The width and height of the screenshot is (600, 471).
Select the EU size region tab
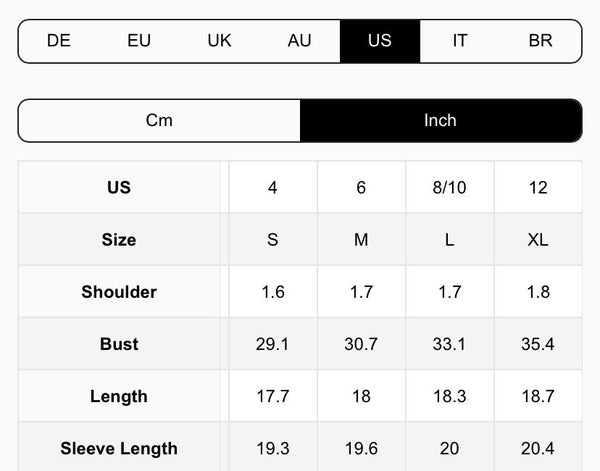coord(139,41)
